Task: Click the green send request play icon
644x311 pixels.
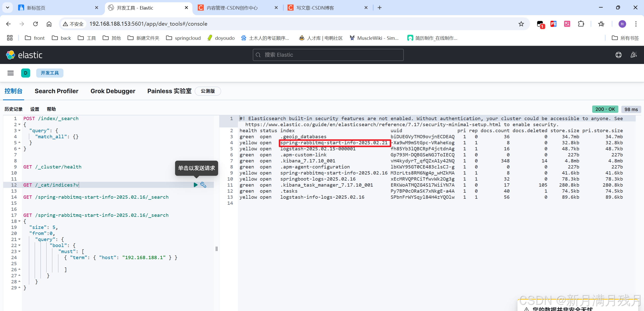Action: (195, 185)
